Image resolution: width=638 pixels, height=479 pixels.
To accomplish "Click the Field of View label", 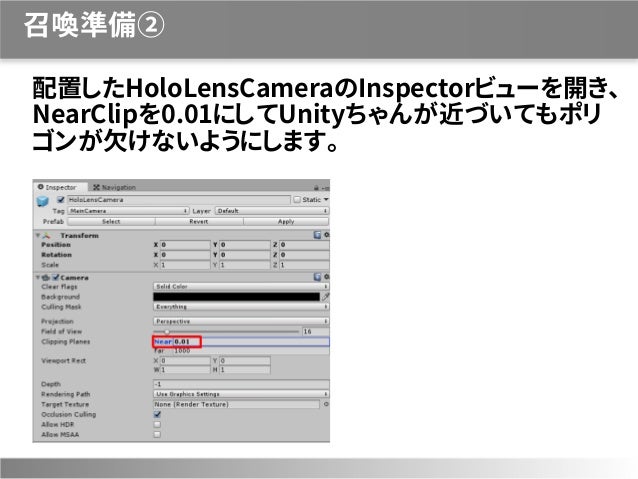I will click(x=61, y=331).
